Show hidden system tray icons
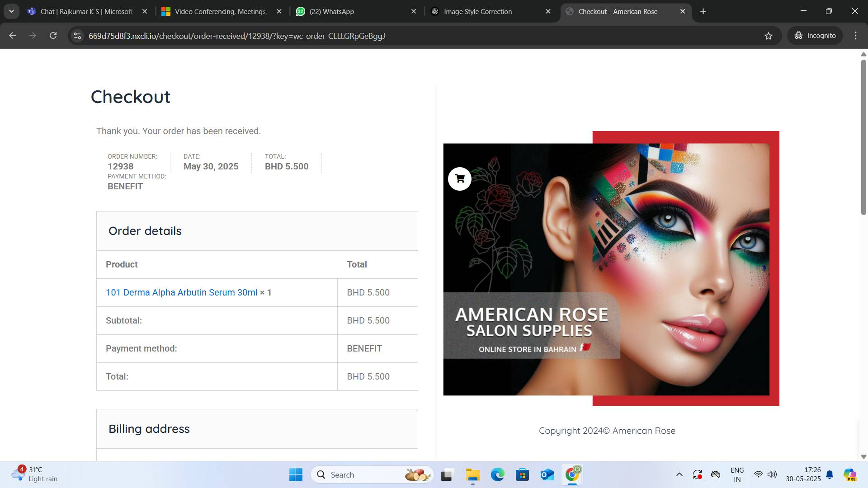Viewport: 868px width, 488px height. click(679, 474)
